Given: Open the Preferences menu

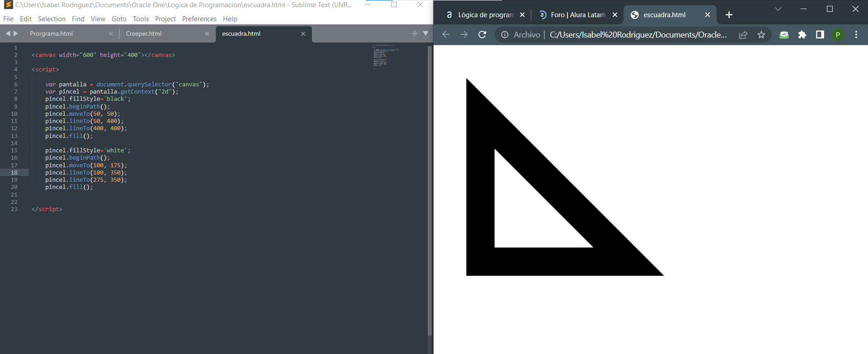Looking at the screenshot, I should 199,19.
